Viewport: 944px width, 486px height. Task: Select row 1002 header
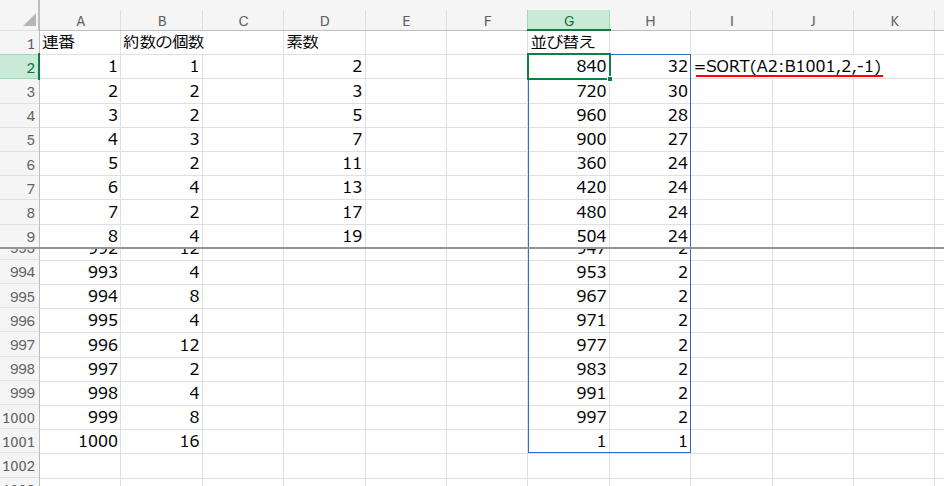point(20,466)
